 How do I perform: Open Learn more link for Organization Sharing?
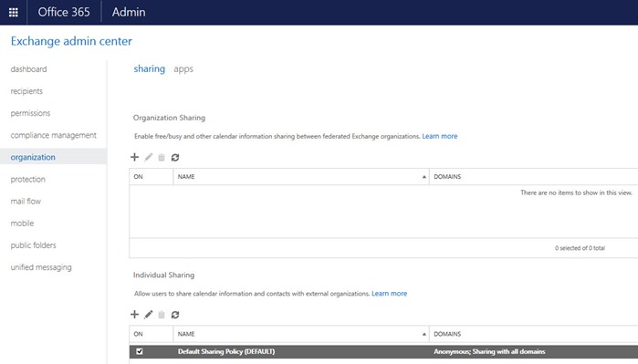coord(439,136)
